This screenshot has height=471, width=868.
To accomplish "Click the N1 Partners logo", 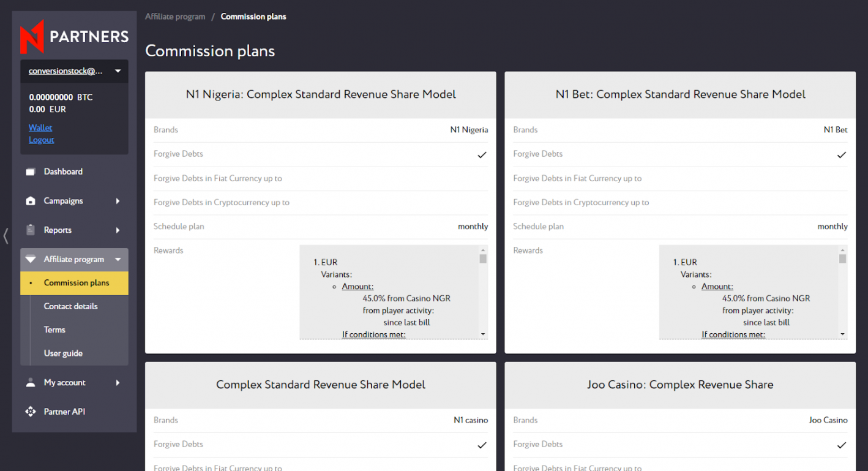I will [x=74, y=36].
